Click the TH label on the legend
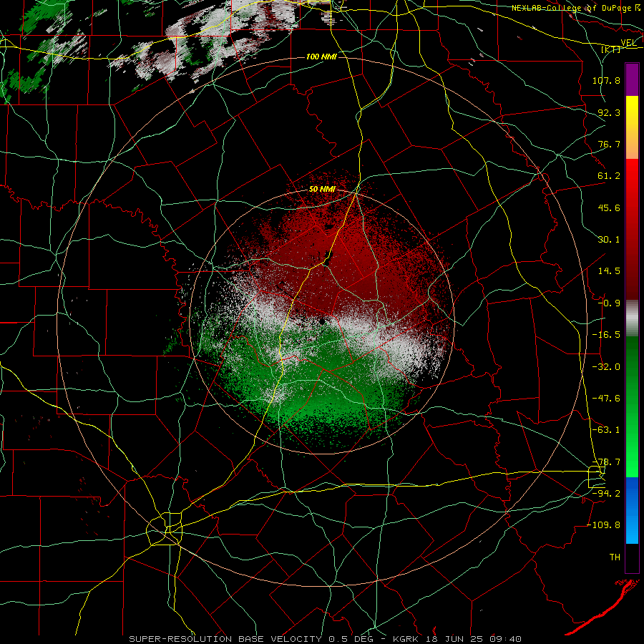This screenshot has height=644, width=644. click(x=615, y=557)
